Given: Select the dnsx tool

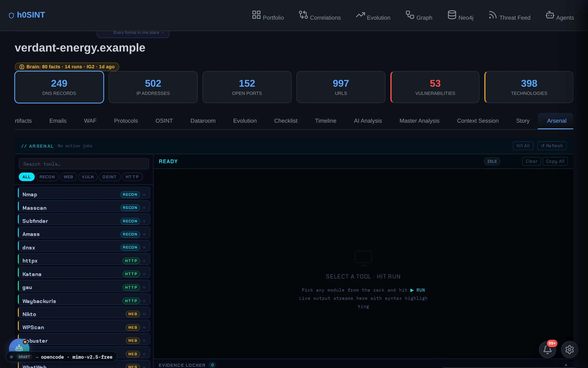Looking at the screenshot, I should pos(84,246).
